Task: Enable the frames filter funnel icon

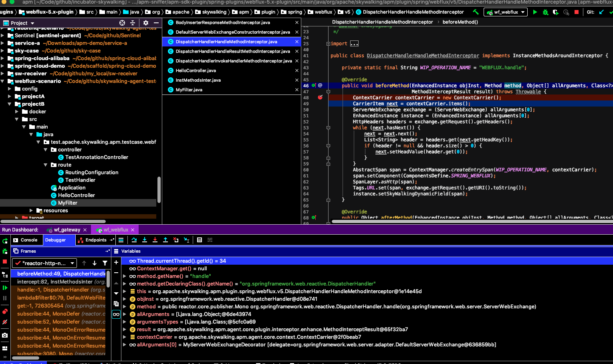Action: click(x=105, y=263)
